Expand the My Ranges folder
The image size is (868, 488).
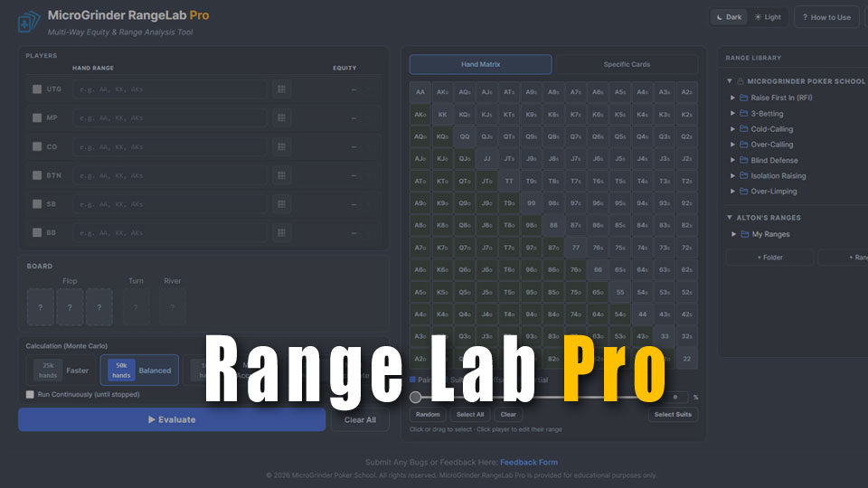click(734, 234)
